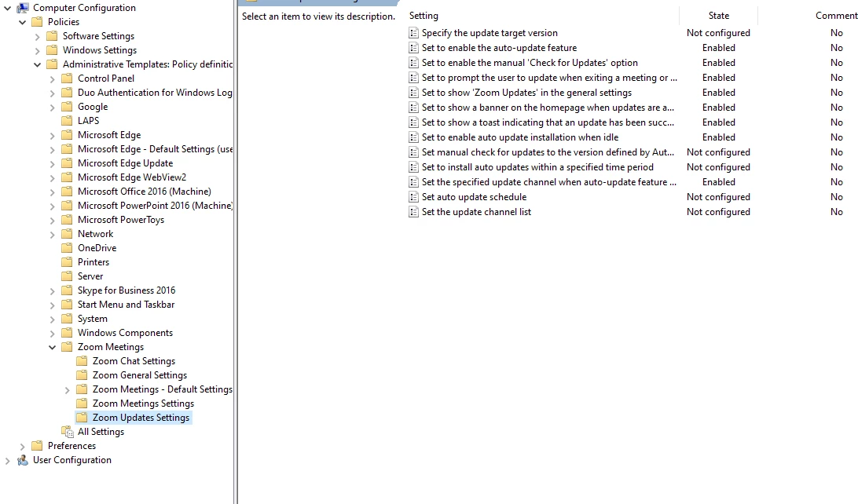The width and height of the screenshot is (858, 504).
Task: Click policy icon for 'Set to enable the auto-update feature'
Action: click(413, 48)
